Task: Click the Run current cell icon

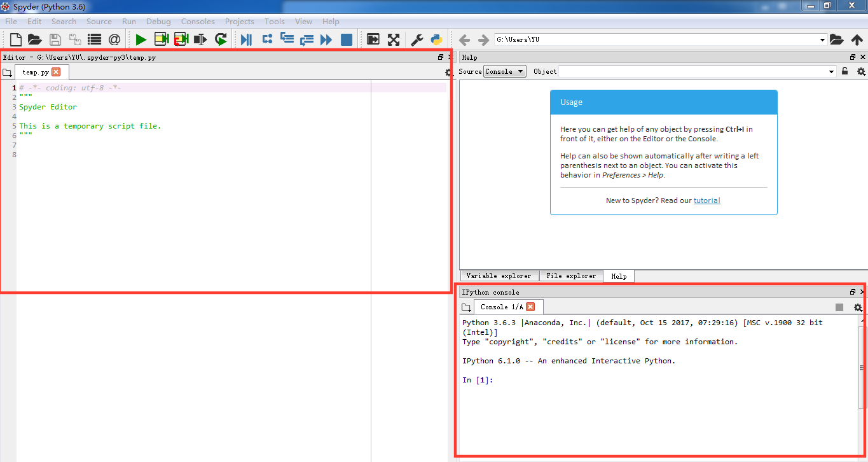Action: pyautogui.click(x=161, y=39)
